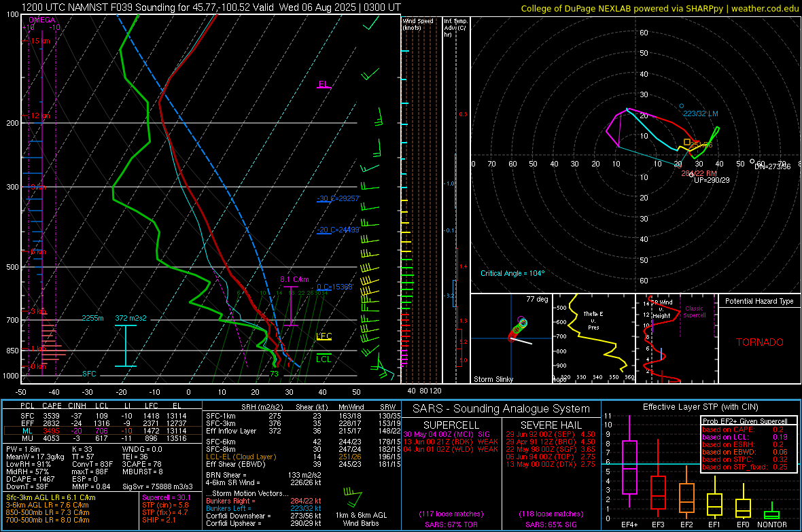Click the '223/32 LM' hodograph label

click(x=701, y=113)
